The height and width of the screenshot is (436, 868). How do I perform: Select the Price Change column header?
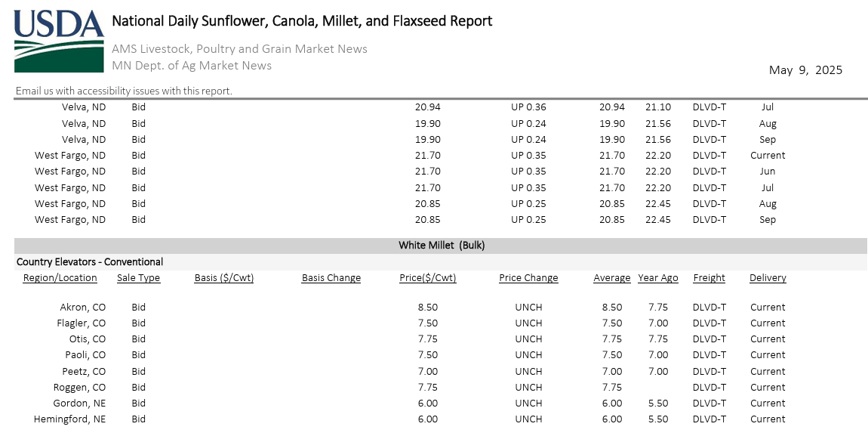[x=528, y=278]
